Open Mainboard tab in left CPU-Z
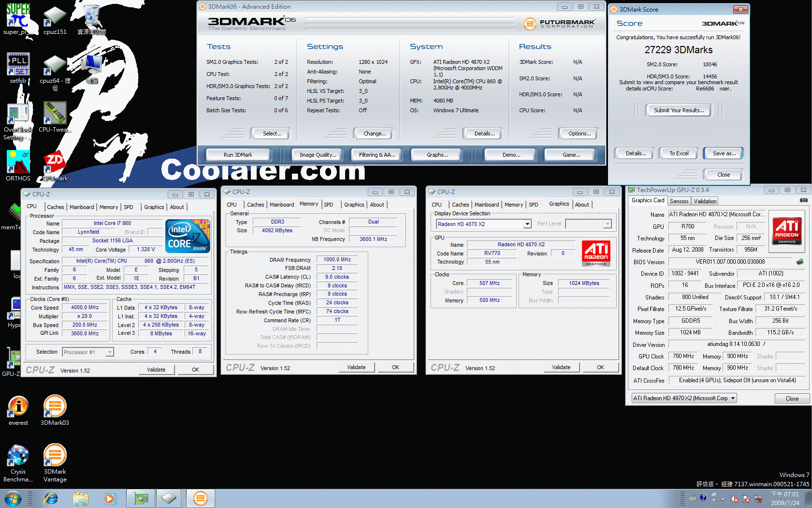The height and width of the screenshot is (508, 812). coord(82,207)
